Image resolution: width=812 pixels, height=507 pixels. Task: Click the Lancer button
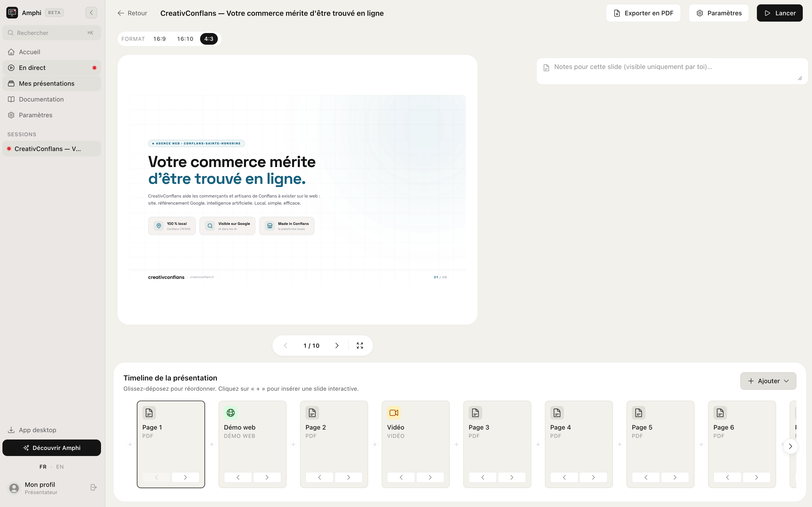[779, 13]
